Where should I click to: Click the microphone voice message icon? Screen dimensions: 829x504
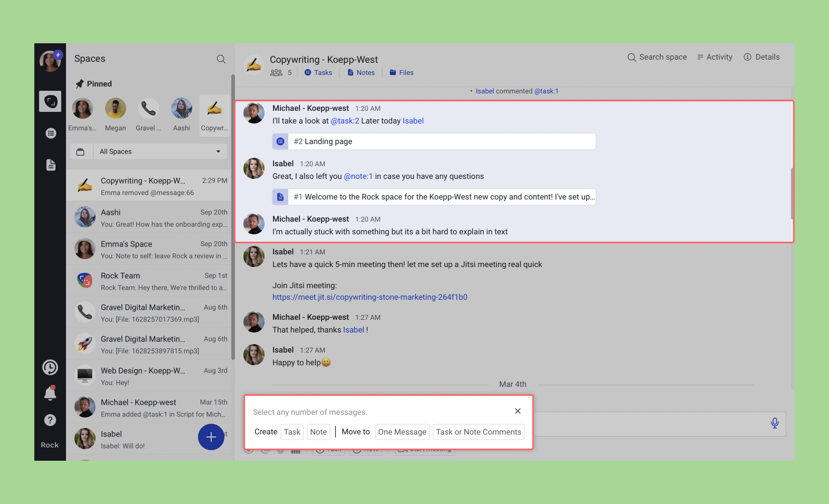point(774,423)
